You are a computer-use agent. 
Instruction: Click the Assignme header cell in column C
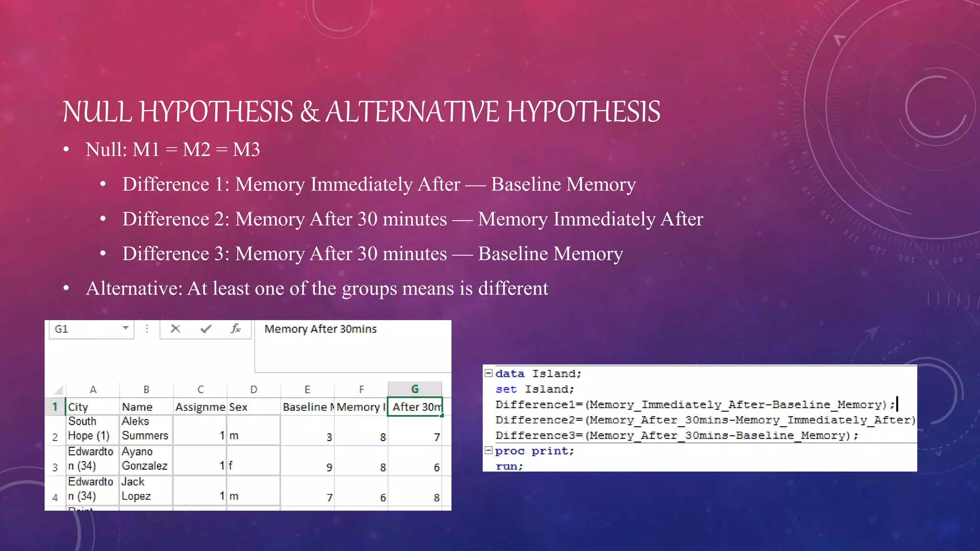[200, 407]
